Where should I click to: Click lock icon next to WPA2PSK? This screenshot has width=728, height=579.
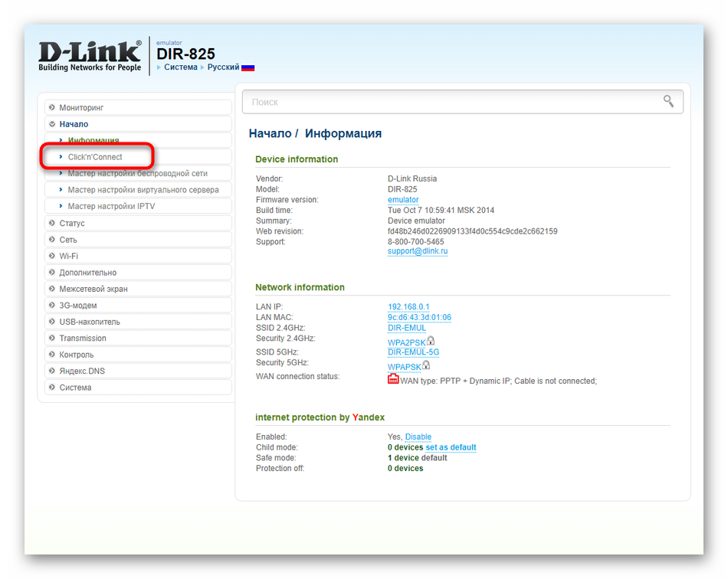pos(431,341)
